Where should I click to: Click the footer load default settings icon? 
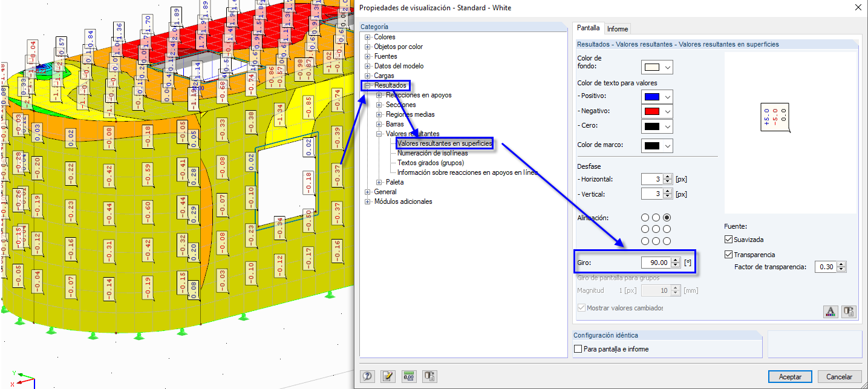pyautogui.click(x=429, y=376)
